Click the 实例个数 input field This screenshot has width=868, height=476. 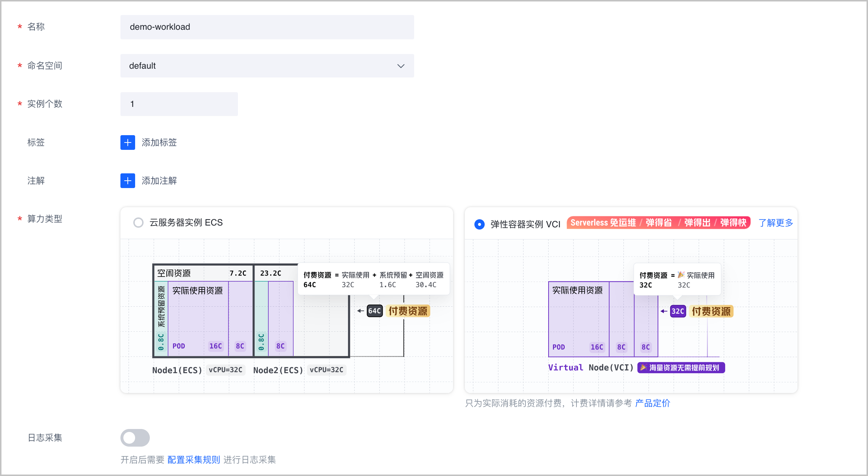pos(179,104)
